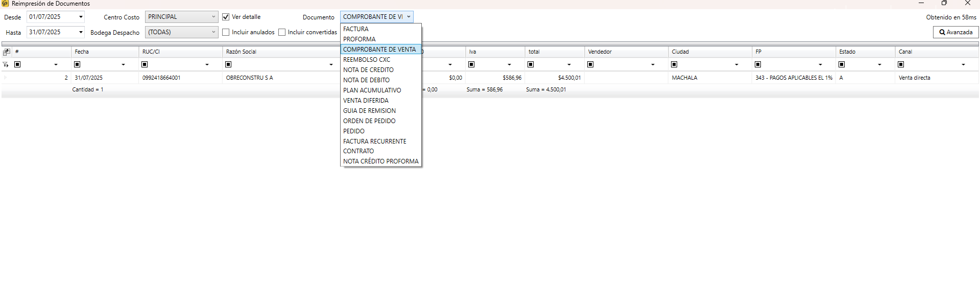
Task: Click filter operator icon under Ciudad column
Action: click(x=674, y=64)
